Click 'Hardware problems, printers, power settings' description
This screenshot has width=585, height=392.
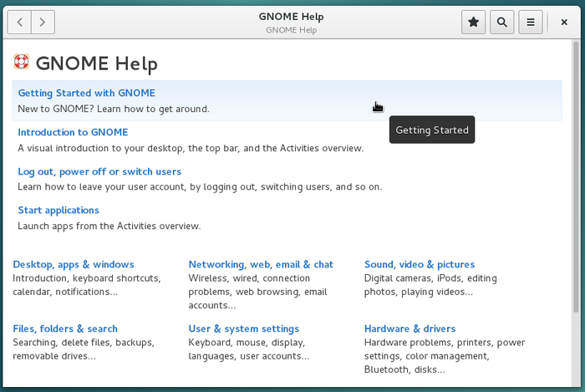445,356
